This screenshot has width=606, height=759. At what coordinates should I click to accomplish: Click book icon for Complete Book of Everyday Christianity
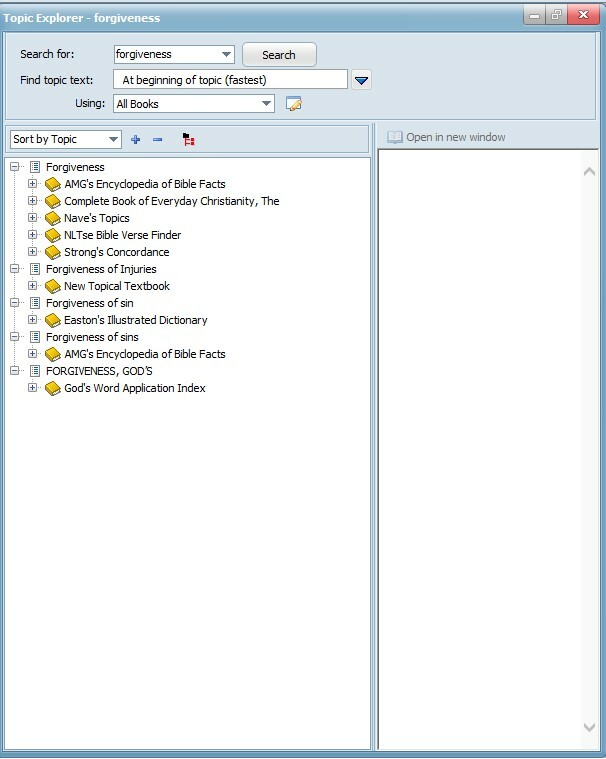click(52, 201)
